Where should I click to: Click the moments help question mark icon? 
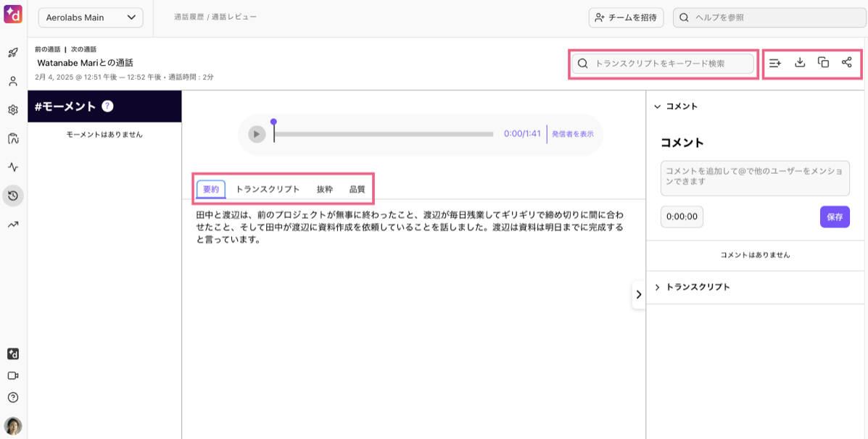(x=108, y=106)
